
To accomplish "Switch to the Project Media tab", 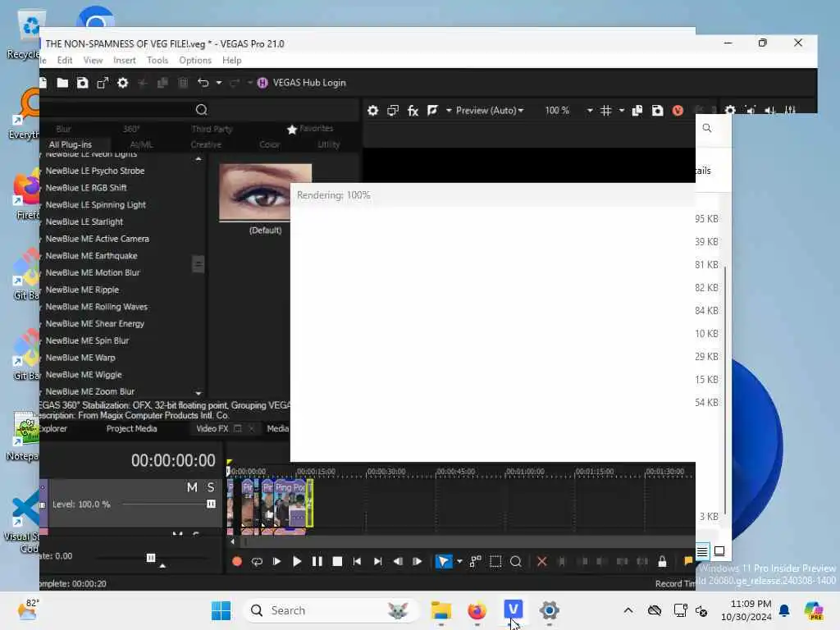I will pos(131,428).
